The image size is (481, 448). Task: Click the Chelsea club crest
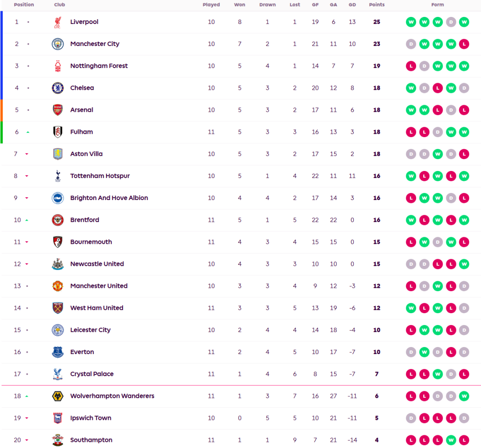(x=57, y=88)
